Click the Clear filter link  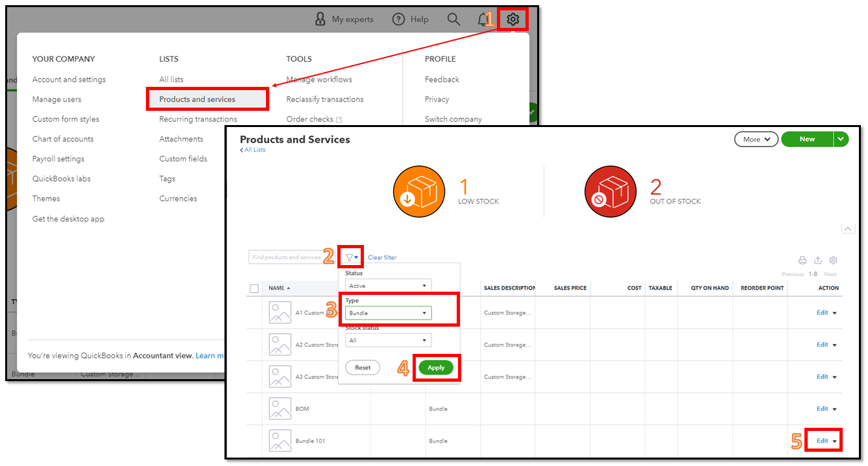click(x=382, y=257)
